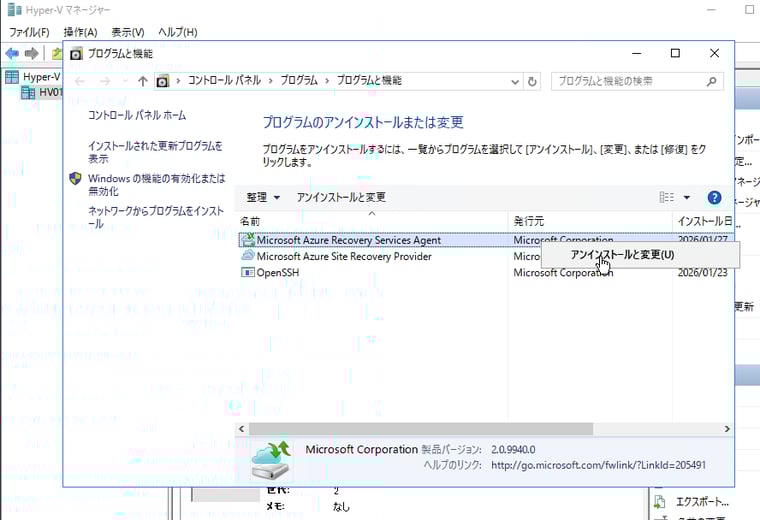The image size is (760, 520).
Task: Click the Azure Recovery Services Agent icon
Action: coord(248,240)
